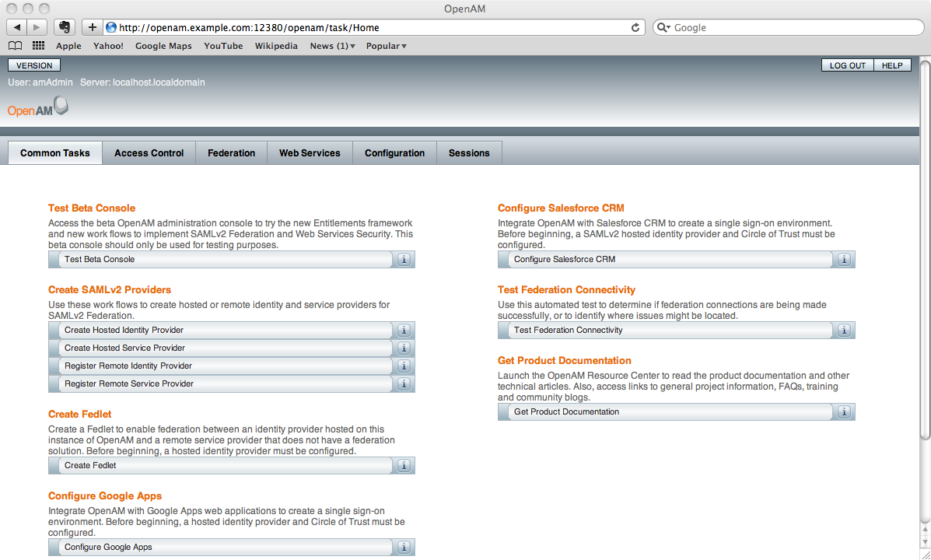Open the YouTube bookmark

pos(223,46)
